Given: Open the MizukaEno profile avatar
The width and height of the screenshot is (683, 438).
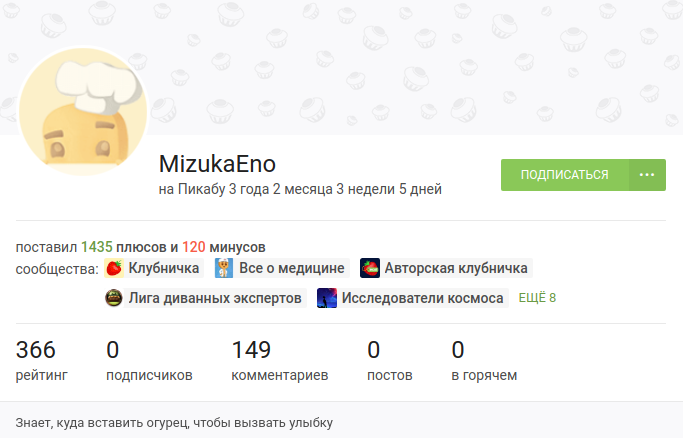Looking at the screenshot, I should pyautogui.click(x=83, y=111).
